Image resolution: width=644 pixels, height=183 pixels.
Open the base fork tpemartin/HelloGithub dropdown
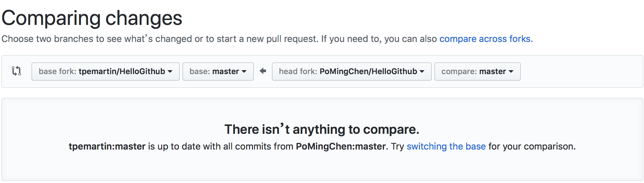coord(105,71)
